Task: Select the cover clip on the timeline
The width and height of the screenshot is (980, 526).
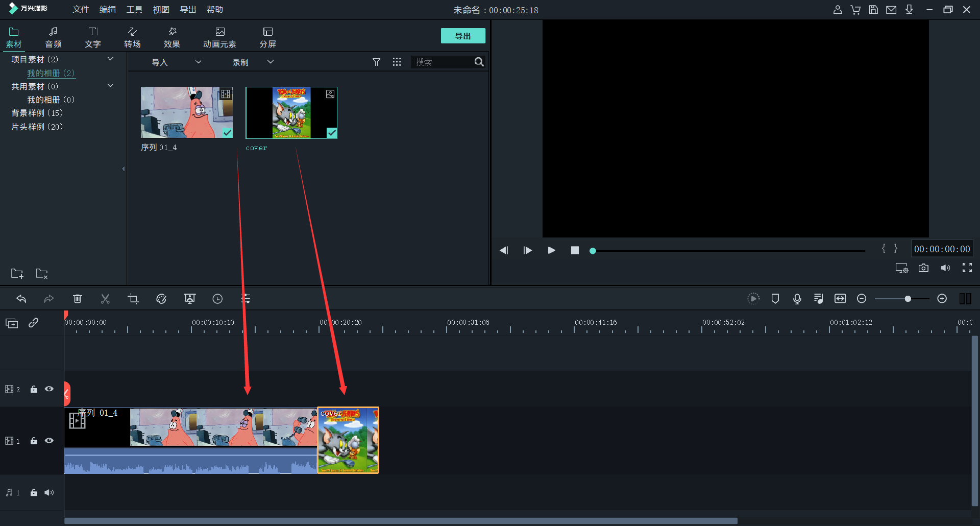Action: pyautogui.click(x=348, y=440)
